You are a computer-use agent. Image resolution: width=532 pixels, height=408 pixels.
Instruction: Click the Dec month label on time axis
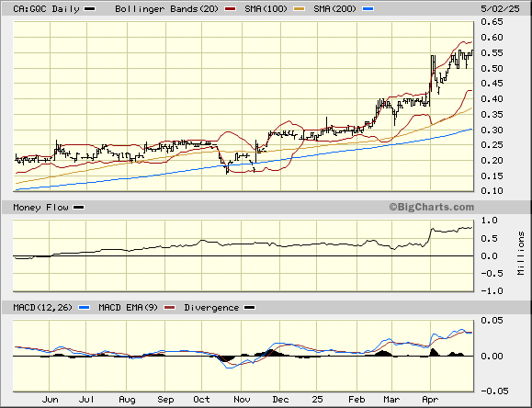tap(280, 400)
